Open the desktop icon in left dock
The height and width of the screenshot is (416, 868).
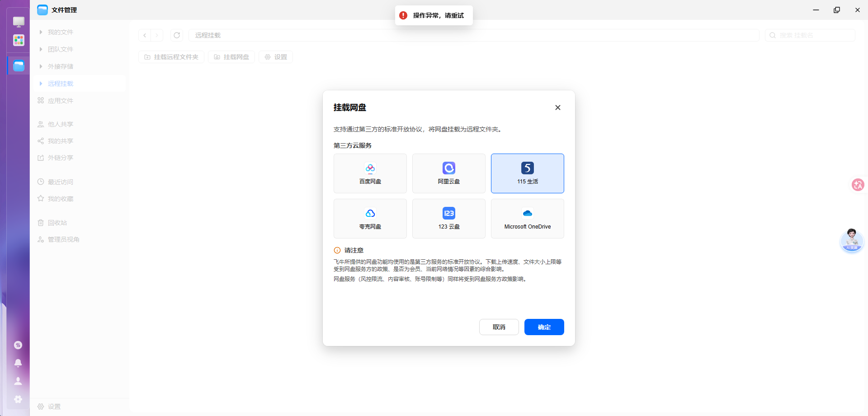click(x=19, y=22)
